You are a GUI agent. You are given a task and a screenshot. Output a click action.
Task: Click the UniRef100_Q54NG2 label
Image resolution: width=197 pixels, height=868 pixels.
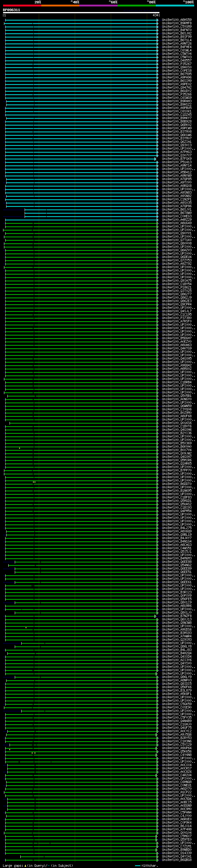(x=177, y=565)
